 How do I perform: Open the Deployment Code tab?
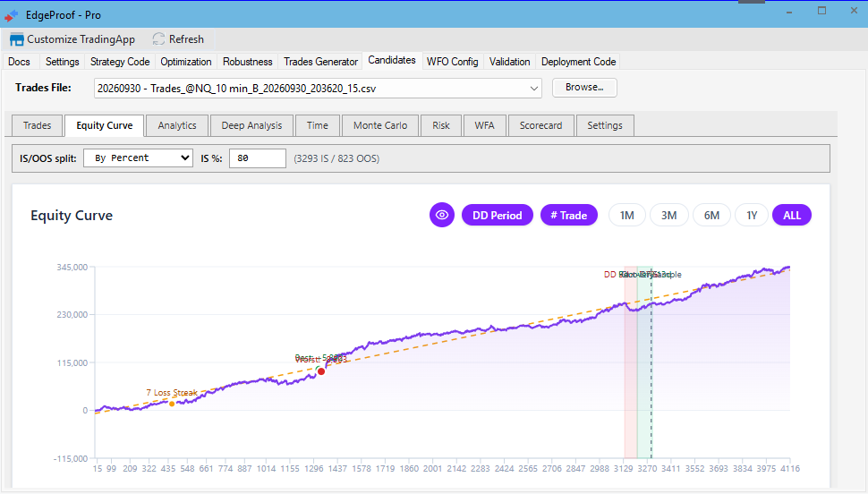(578, 62)
